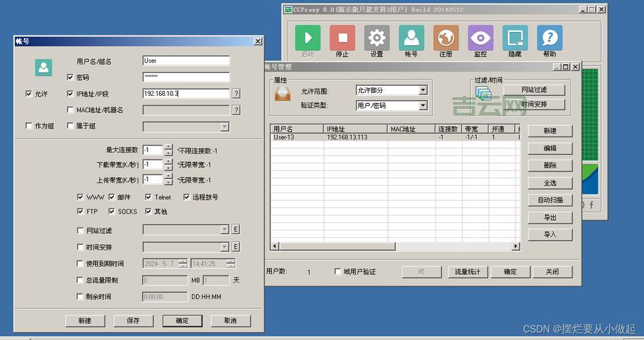644x340 pixels.
Task: Click the red Stop (停止) icon
Action: [342, 38]
